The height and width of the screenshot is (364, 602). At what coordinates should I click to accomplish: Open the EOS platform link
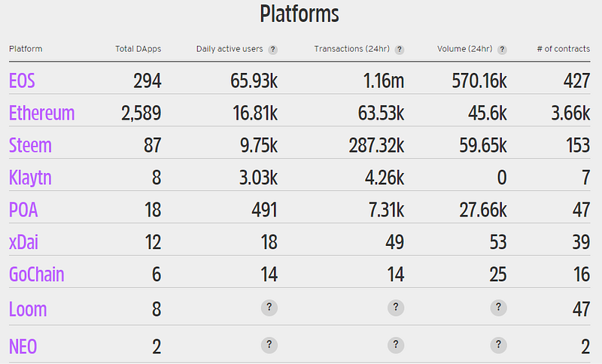point(22,80)
